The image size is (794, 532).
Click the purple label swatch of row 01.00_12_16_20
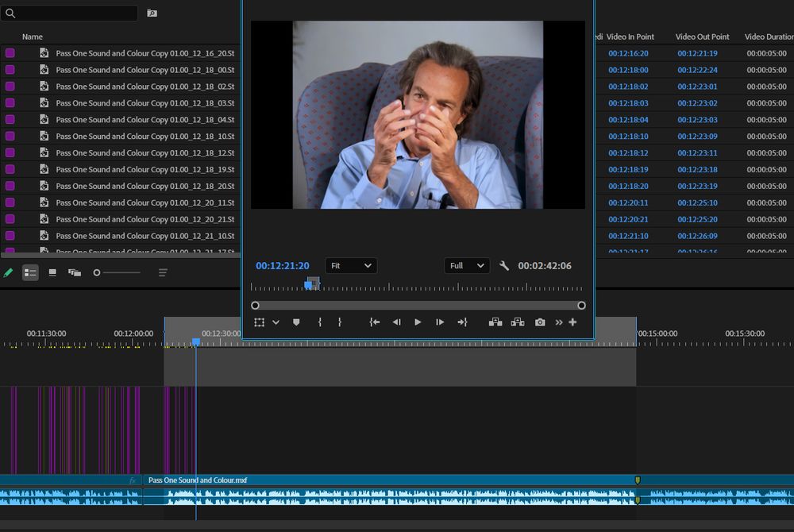[x=10, y=52]
